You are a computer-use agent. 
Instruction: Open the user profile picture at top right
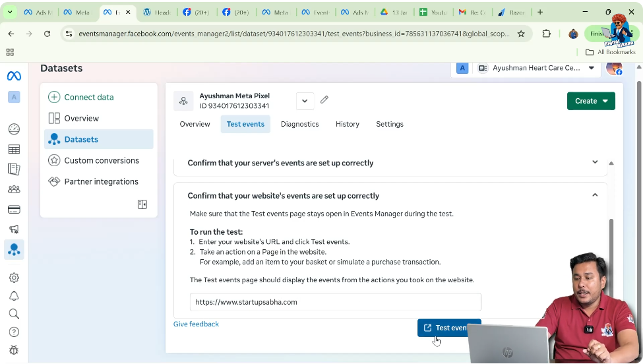pos(614,68)
